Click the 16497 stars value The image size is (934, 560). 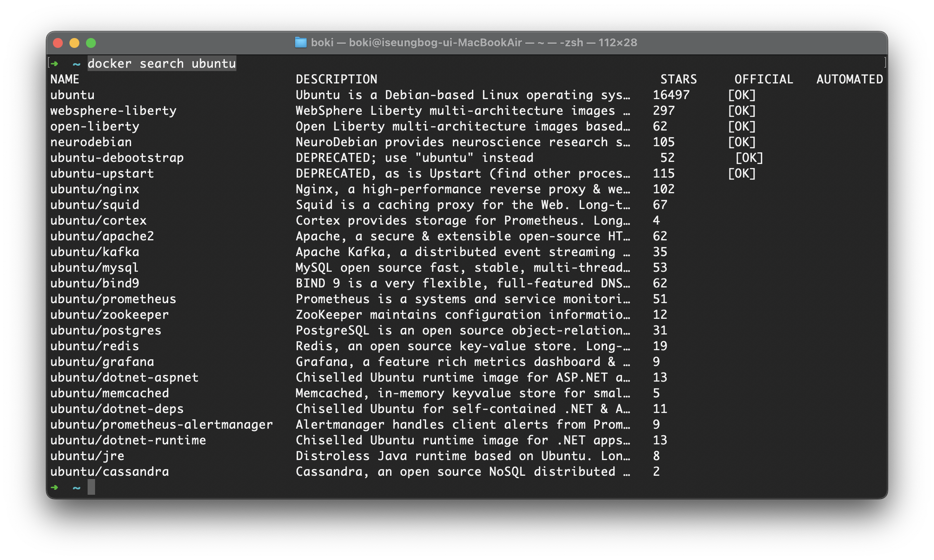(671, 95)
